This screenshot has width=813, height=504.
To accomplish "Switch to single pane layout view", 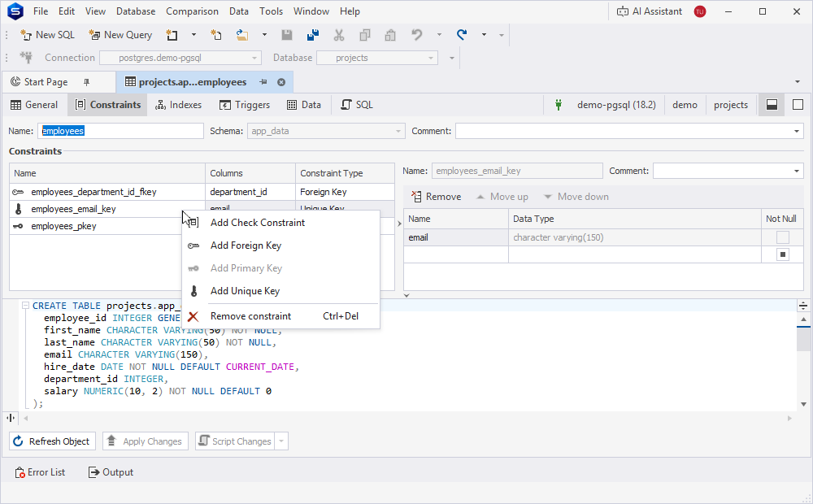I will click(x=798, y=105).
